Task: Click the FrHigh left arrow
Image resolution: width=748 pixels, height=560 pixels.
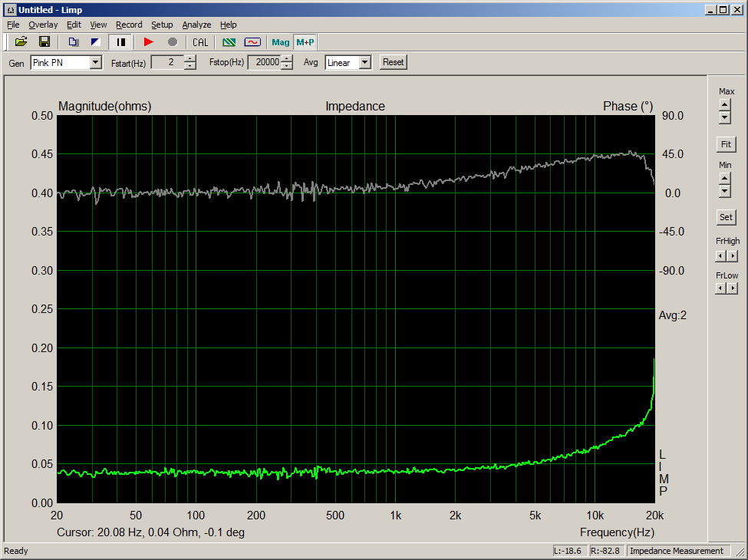Action: pos(721,256)
